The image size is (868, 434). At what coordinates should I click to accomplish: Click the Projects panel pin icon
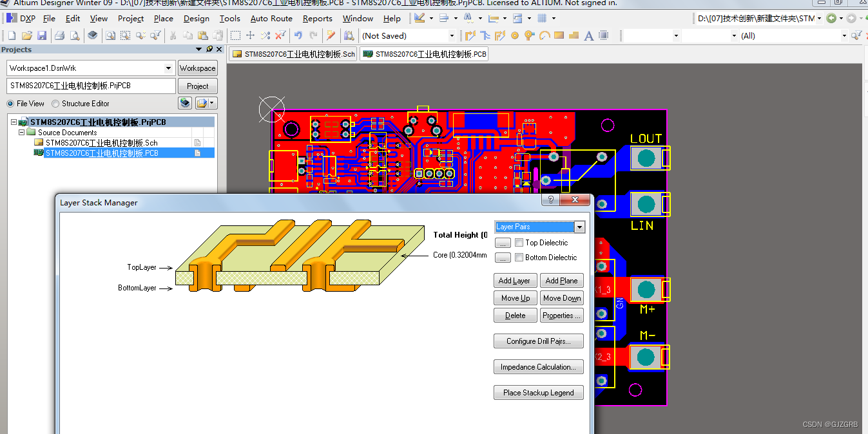[x=209, y=49]
